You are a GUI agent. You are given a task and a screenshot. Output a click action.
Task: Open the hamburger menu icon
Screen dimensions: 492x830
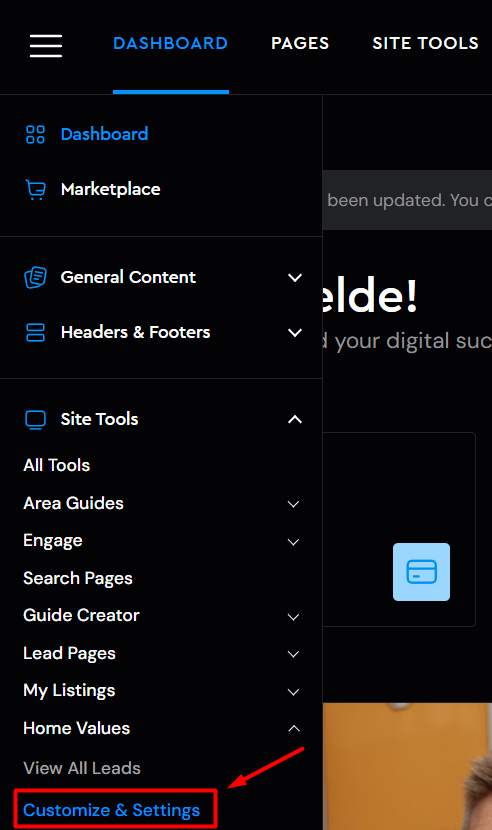[x=46, y=46]
